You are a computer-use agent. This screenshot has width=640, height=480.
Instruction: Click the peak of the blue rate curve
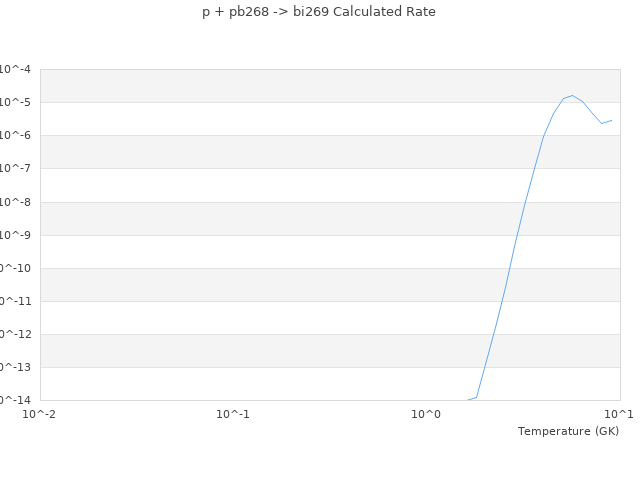tap(572, 95)
